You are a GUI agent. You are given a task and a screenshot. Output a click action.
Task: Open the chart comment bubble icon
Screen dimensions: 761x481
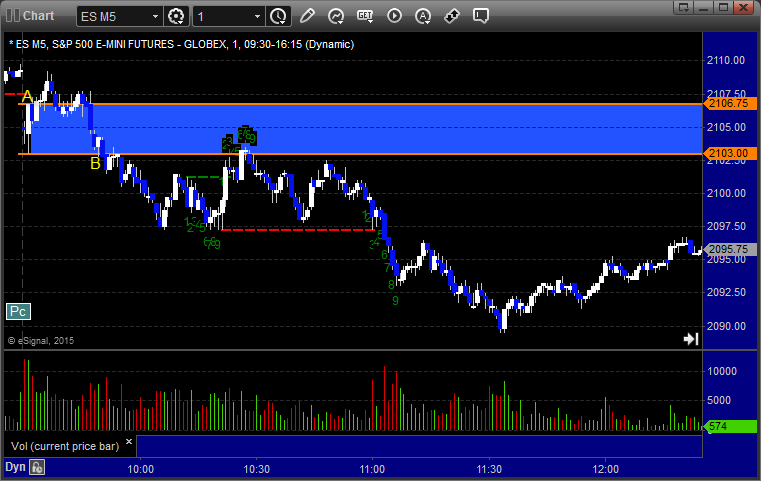pos(480,16)
